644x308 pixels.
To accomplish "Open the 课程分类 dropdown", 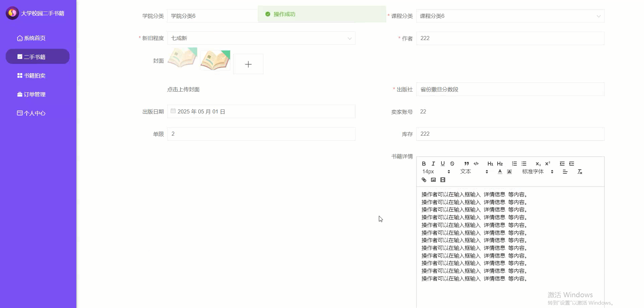I will (599, 16).
